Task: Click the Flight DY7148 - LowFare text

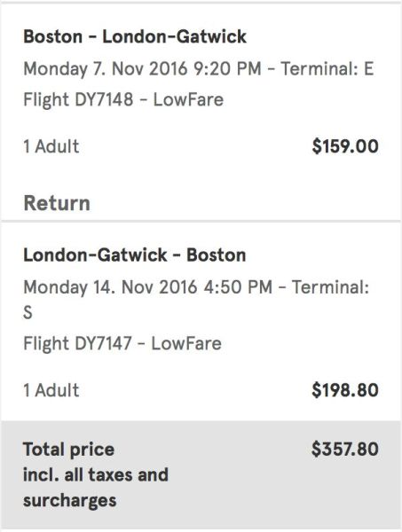Action: click(x=123, y=99)
